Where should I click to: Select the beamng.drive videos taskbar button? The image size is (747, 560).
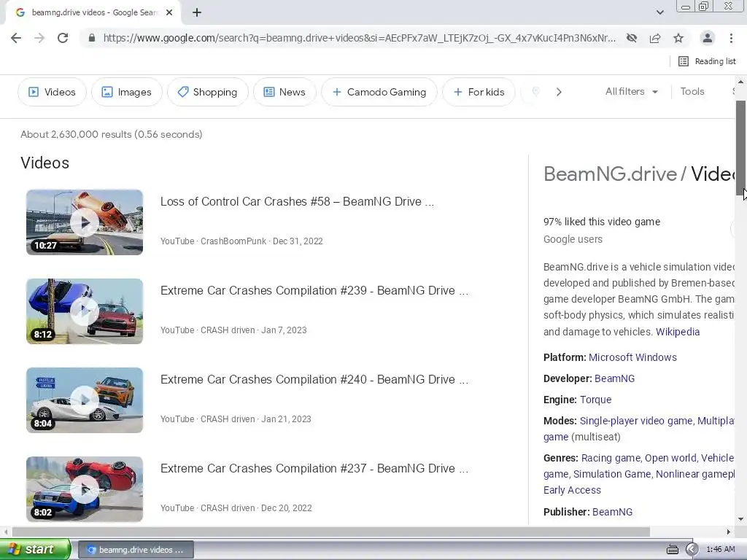click(x=136, y=550)
